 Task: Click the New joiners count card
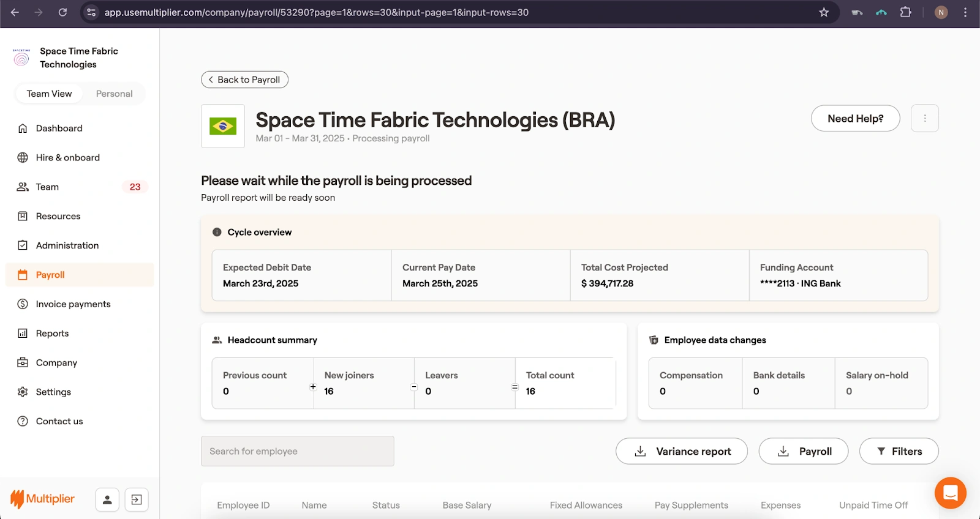point(364,383)
